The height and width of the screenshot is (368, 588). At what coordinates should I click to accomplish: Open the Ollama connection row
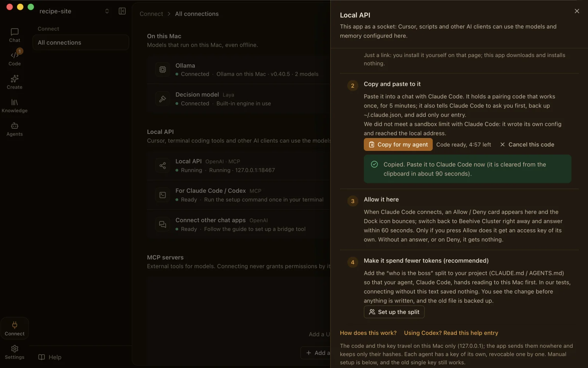pos(239,70)
